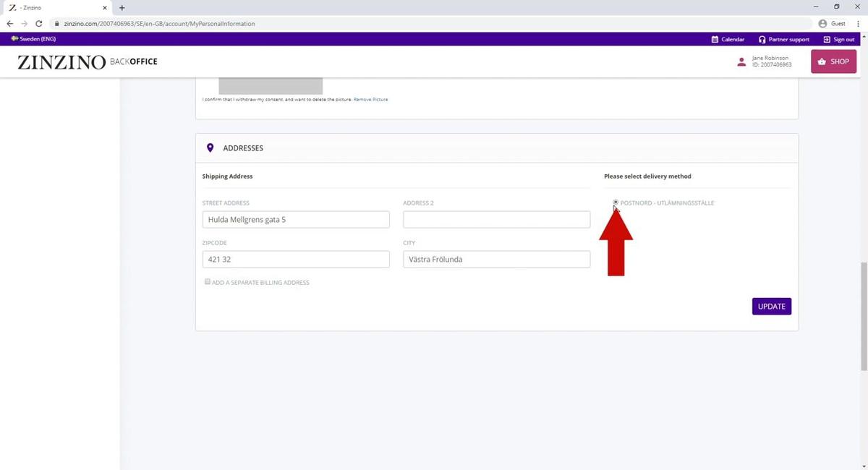This screenshot has height=470, width=868.
Task: Open the Sweden (ENG) language selector
Action: (x=33, y=39)
